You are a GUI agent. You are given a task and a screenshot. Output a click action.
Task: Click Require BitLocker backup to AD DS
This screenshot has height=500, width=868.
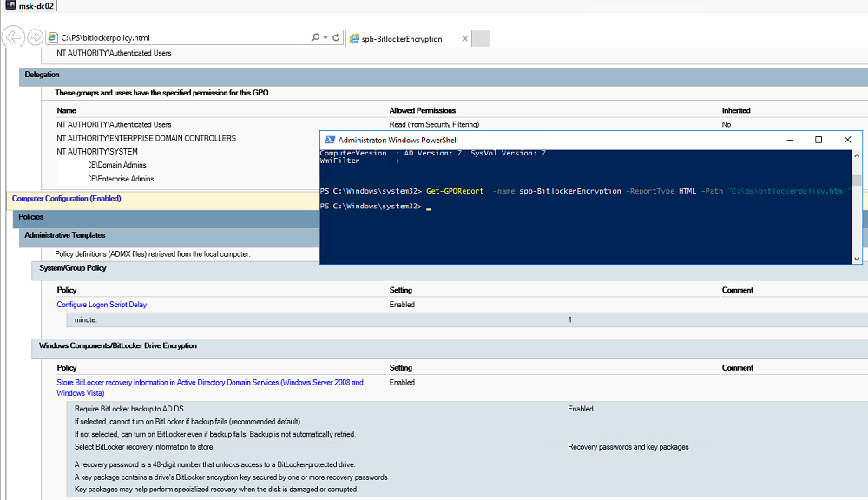(129, 409)
